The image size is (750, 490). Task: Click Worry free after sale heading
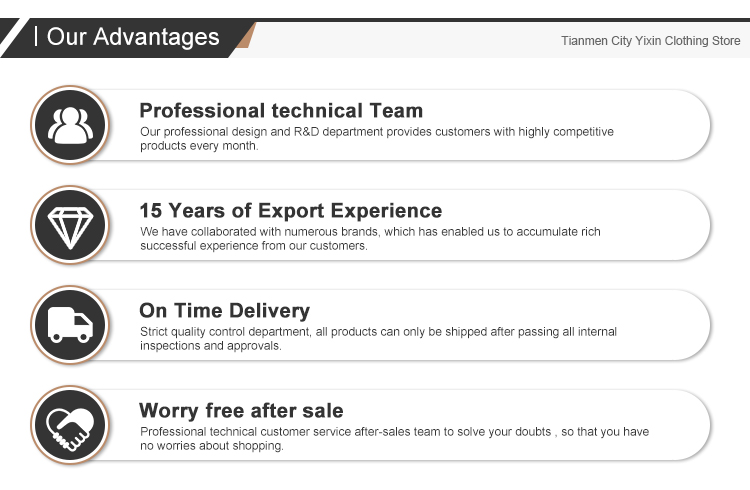[241, 411]
